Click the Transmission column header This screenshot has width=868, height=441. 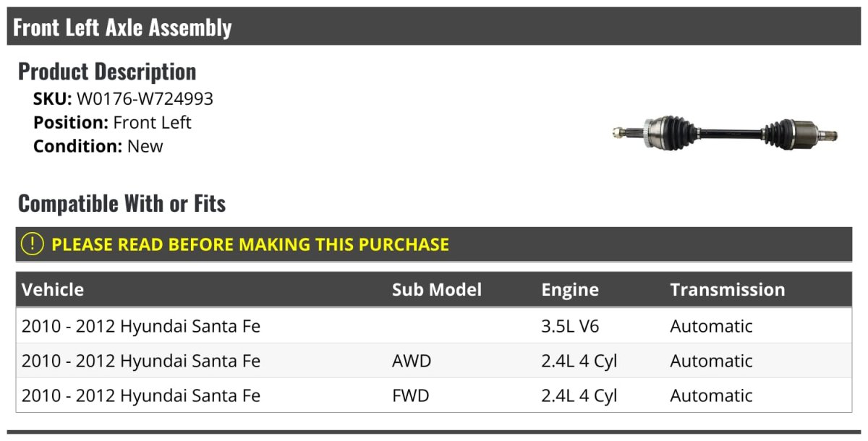[727, 290]
